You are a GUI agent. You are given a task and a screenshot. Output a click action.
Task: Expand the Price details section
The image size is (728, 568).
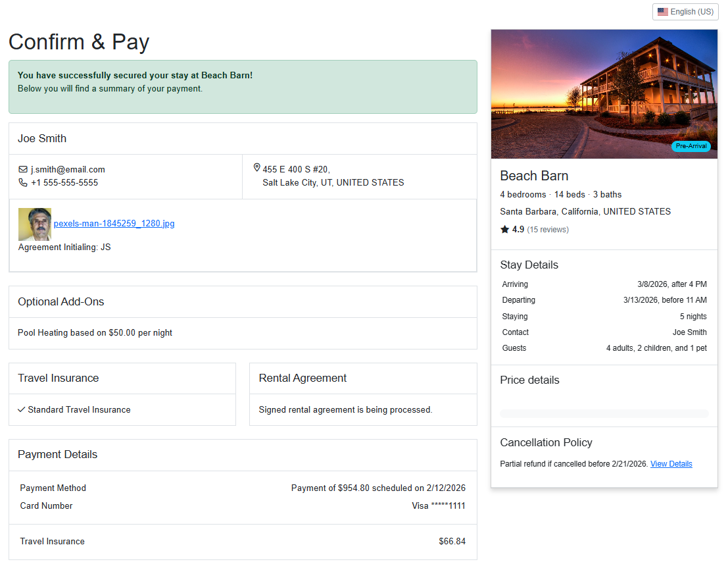(529, 380)
